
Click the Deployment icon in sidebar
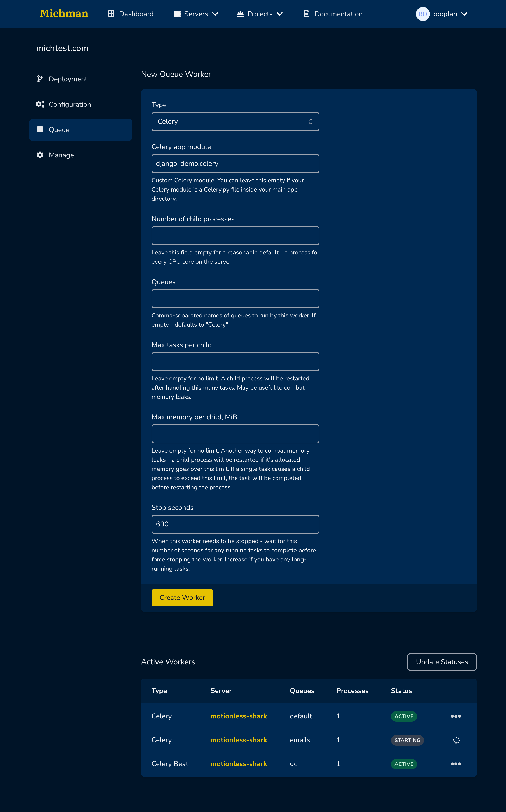(x=40, y=79)
